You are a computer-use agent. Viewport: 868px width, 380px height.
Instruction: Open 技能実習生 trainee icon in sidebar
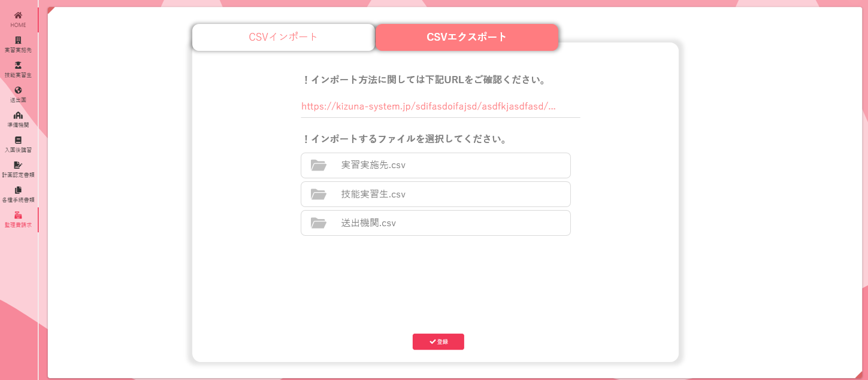[18, 65]
